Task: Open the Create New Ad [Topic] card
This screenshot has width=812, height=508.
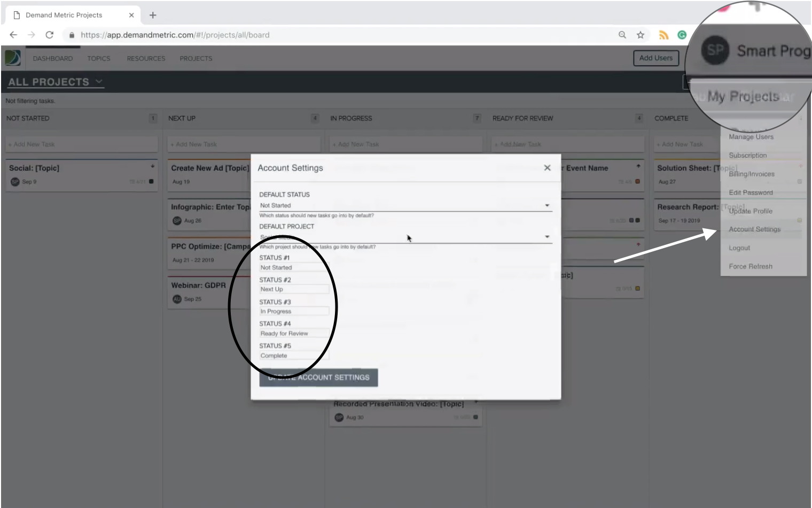Action: click(209, 175)
